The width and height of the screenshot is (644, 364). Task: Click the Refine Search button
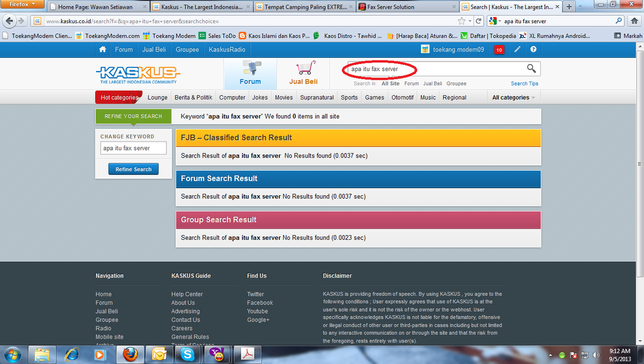coord(133,169)
